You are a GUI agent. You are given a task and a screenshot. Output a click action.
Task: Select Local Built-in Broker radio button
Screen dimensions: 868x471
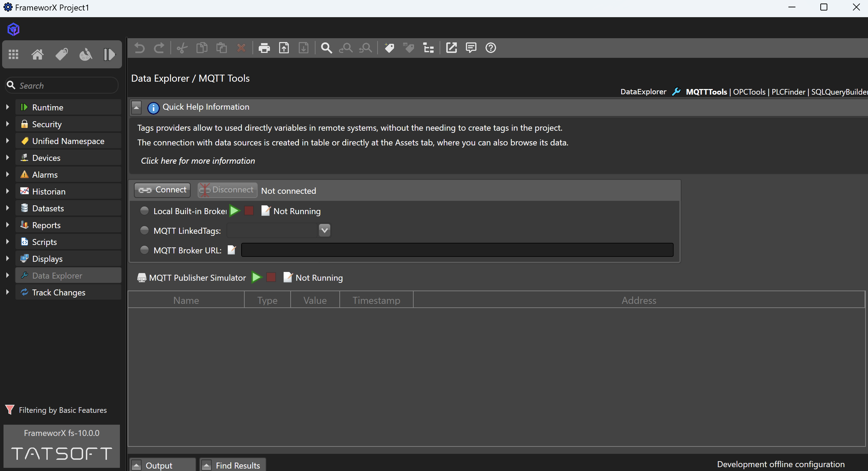coord(144,211)
